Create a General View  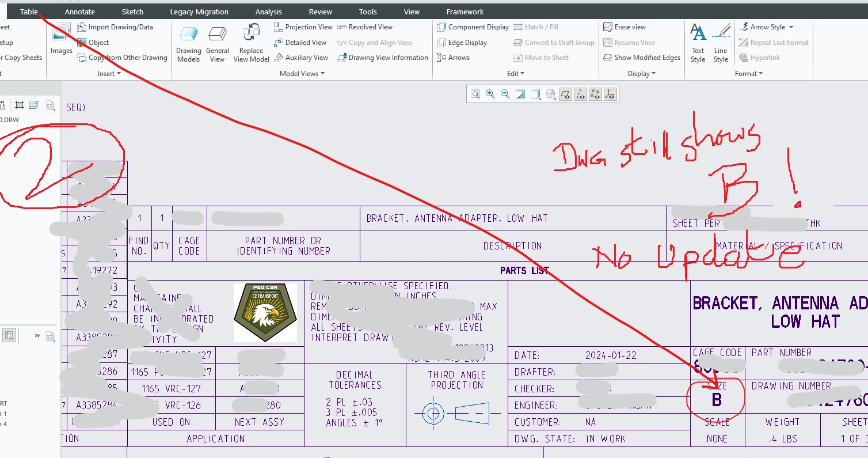click(218, 44)
